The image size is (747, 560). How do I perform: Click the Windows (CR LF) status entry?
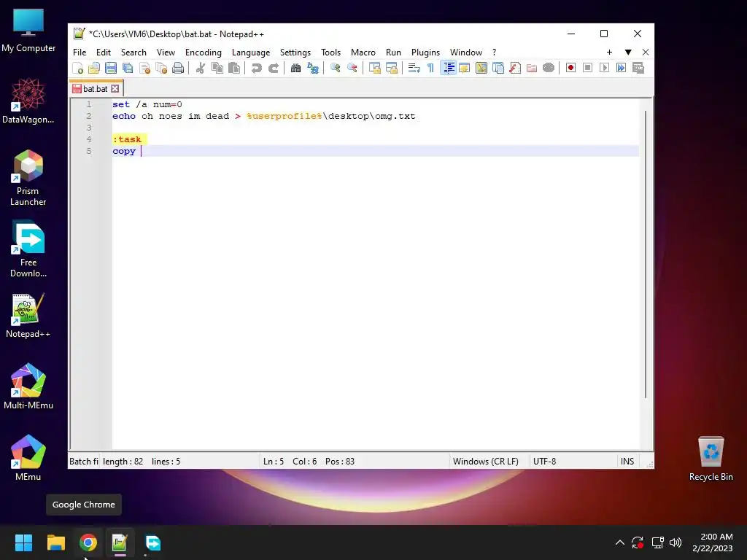(485, 462)
